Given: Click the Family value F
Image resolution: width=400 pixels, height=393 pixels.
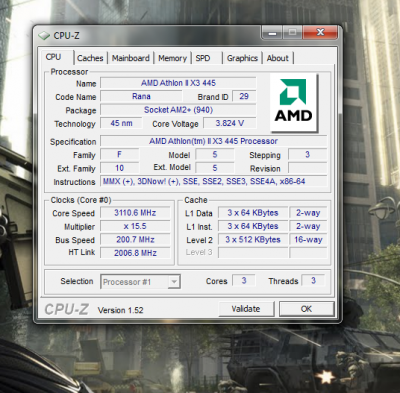Looking at the screenshot, I should [x=119, y=154].
